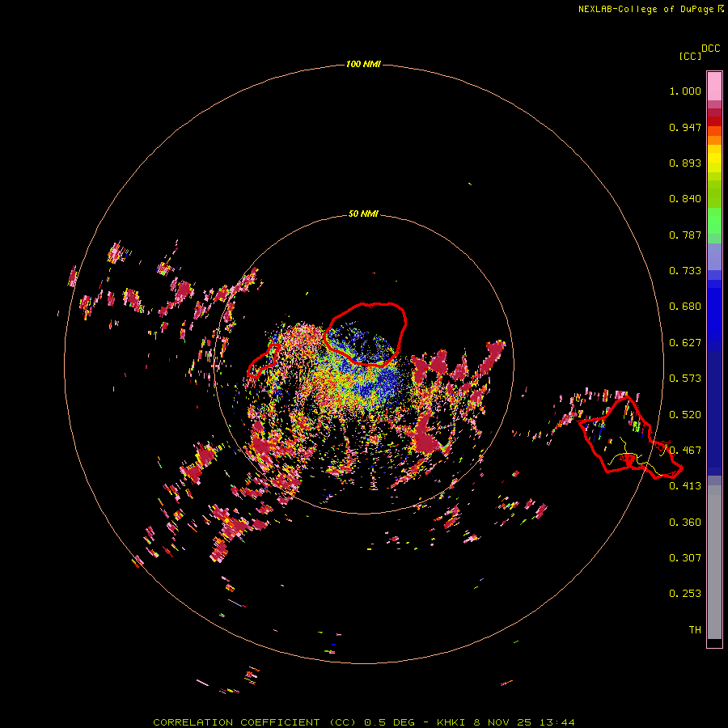
Task: Click the 50 NMI range ring label
Action: point(363,214)
